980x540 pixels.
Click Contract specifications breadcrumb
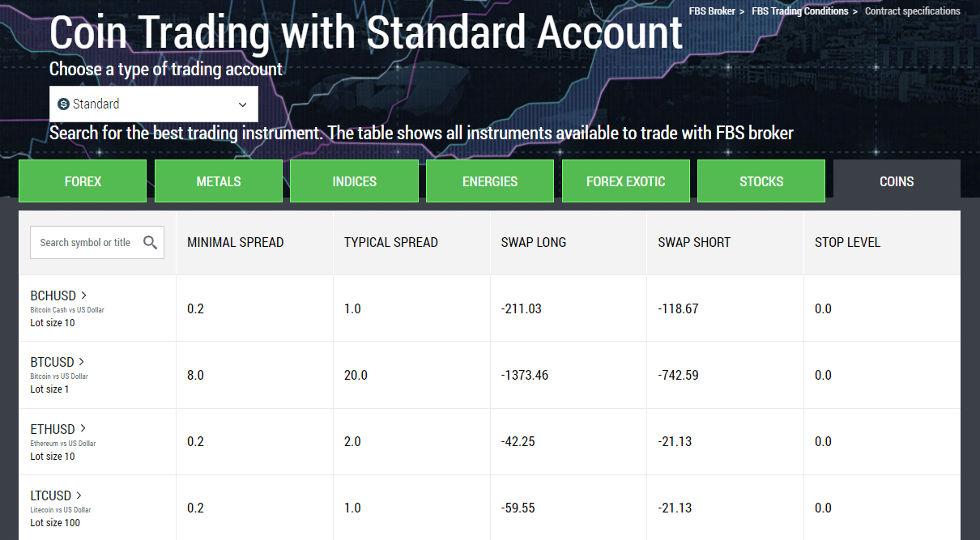point(913,11)
